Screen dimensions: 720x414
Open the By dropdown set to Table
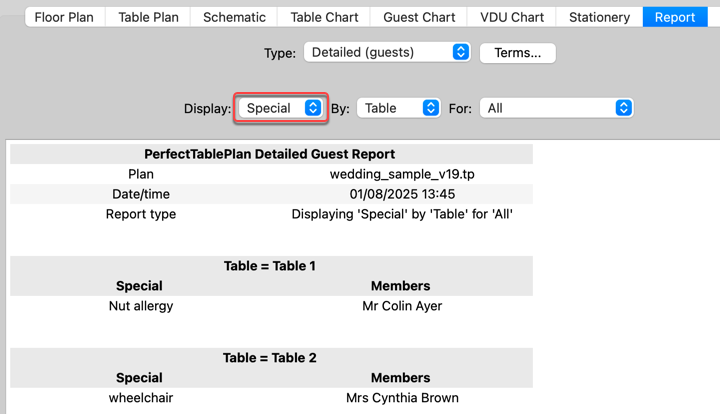[x=398, y=108]
